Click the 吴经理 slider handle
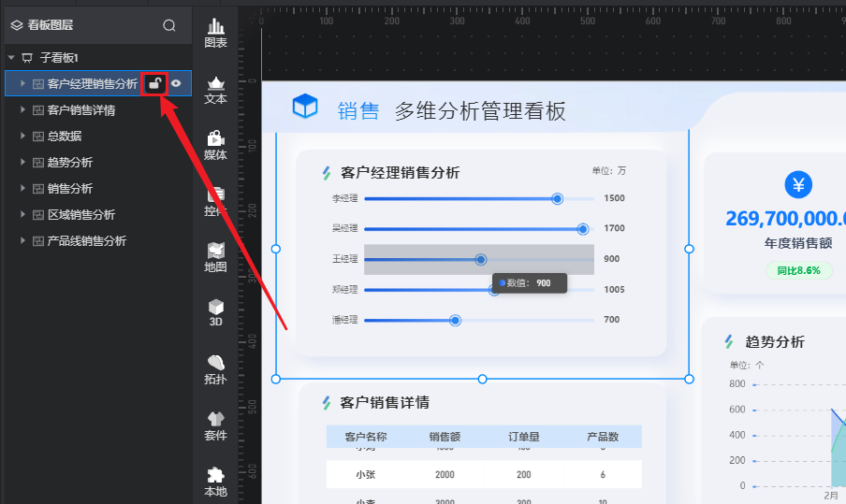The width and height of the screenshot is (846, 504). (583, 229)
